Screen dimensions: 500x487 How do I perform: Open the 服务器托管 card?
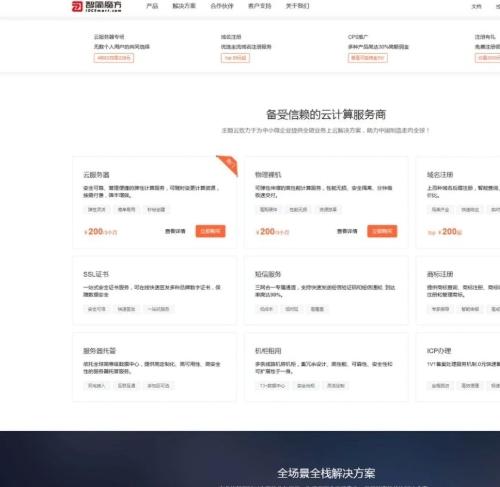point(155,367)
